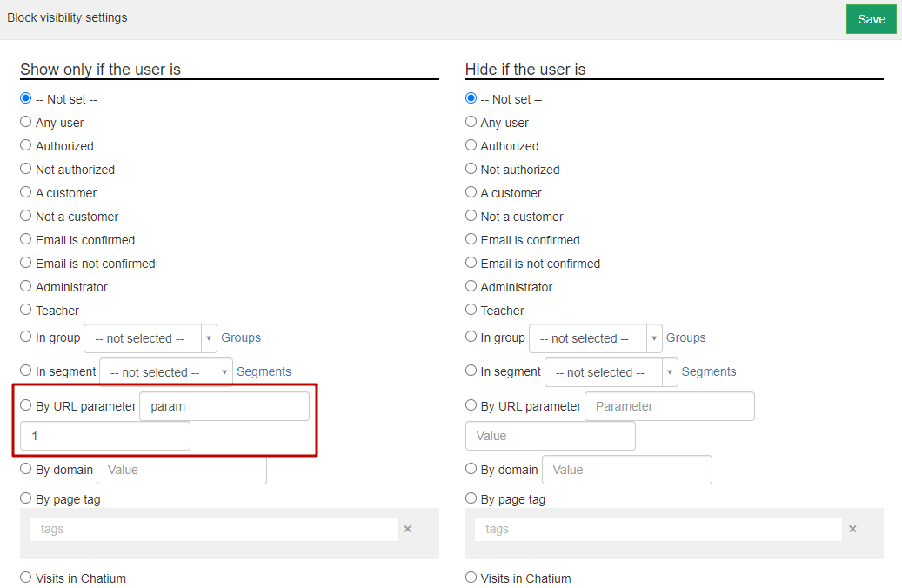This screenshot has width=902, height=588.
Task: Click the URL parameter value field containing '1'
Action: (105, 436)
